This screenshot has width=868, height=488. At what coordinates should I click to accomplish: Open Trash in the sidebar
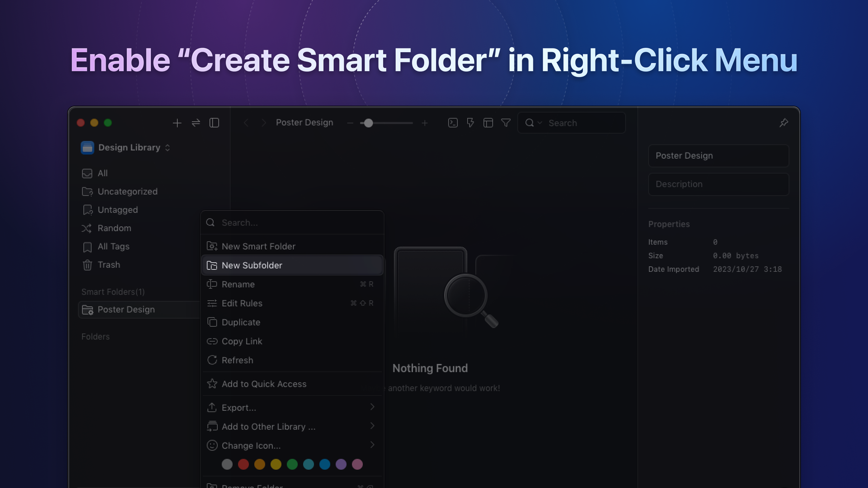point(108,265)
